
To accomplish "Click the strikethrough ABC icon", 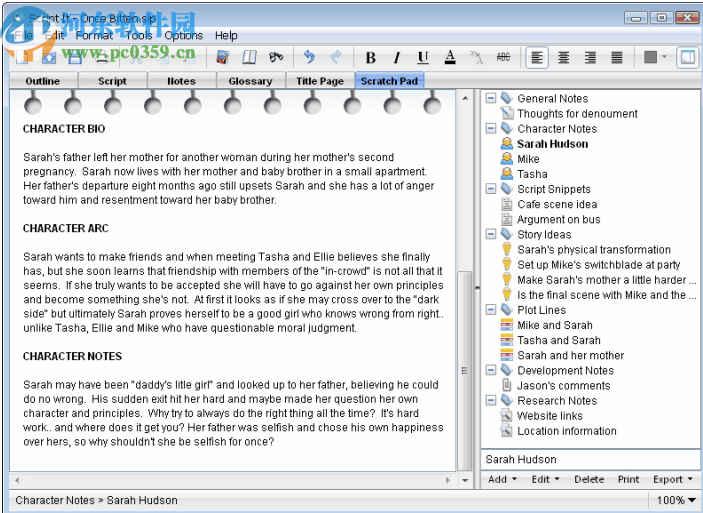I will tap(503, 57).
